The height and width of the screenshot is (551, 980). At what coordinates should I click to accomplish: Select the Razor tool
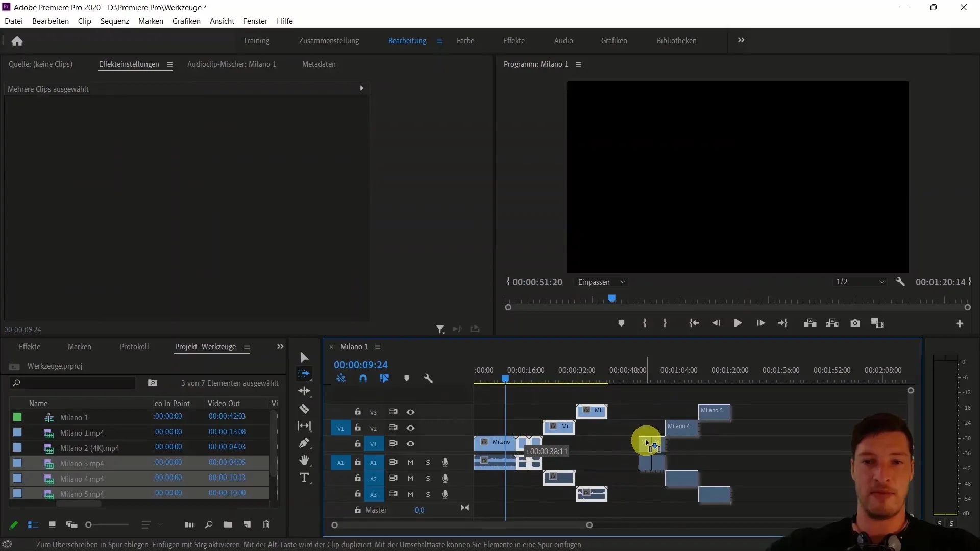(x=304, y=409)
